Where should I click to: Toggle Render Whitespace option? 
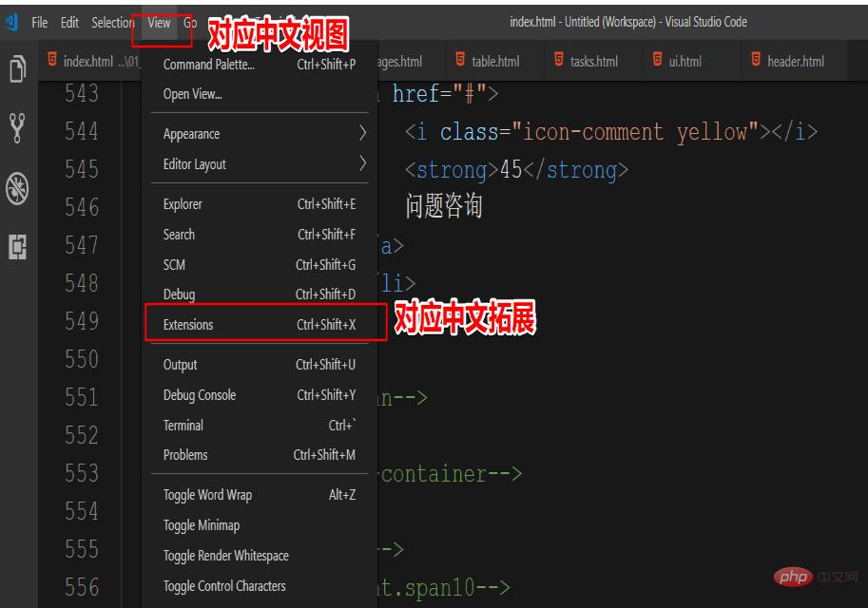225,556
